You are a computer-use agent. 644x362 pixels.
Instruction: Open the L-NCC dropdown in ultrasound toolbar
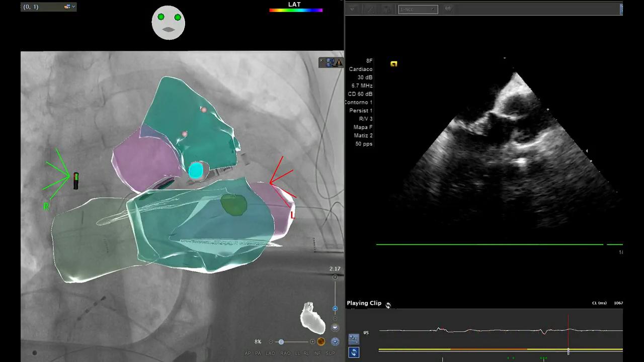[x=418, y=9]
